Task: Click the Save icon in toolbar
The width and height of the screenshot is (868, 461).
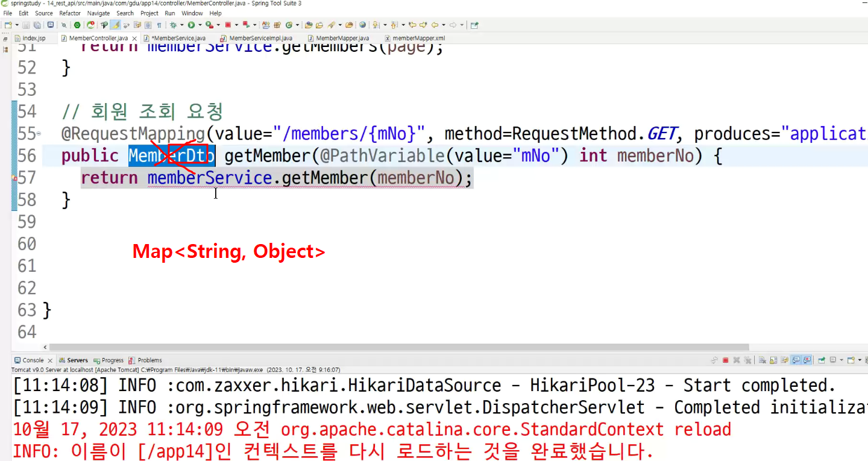Action: (27, 25)
